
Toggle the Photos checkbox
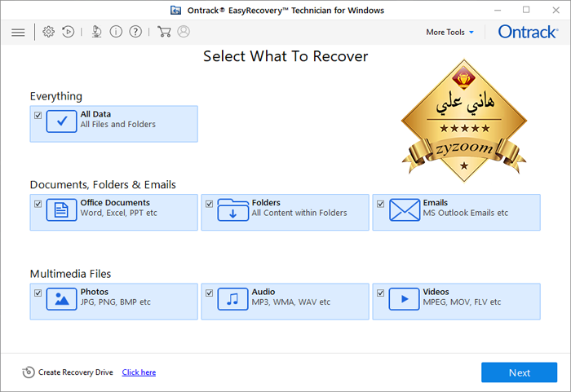pos(38,293)
